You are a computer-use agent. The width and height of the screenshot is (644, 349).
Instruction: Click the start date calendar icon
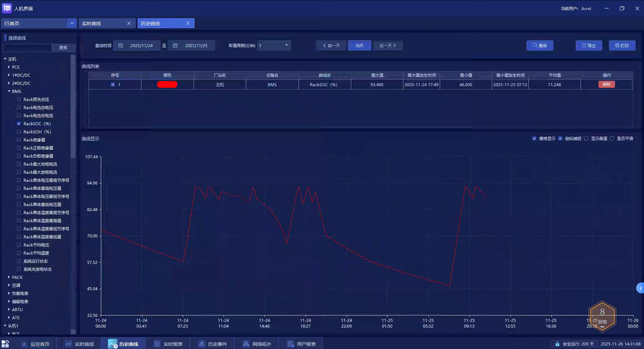tap(121, 45)
